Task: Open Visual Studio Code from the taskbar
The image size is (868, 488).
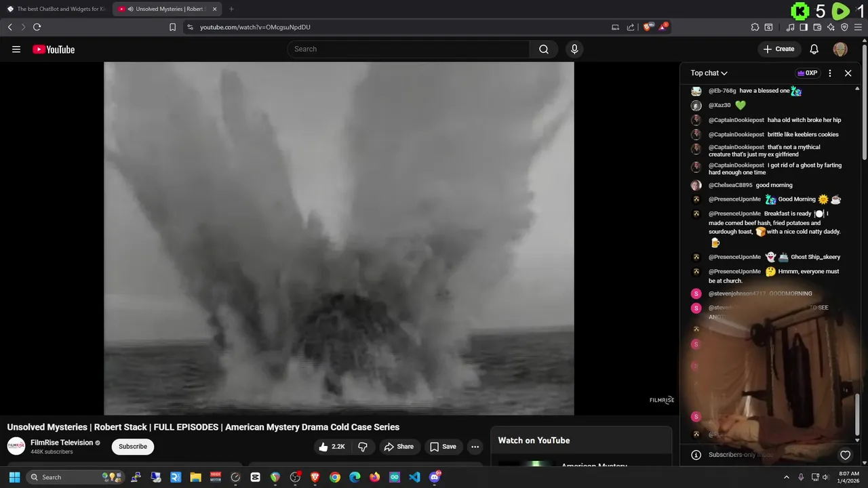Action: [414, 477]
